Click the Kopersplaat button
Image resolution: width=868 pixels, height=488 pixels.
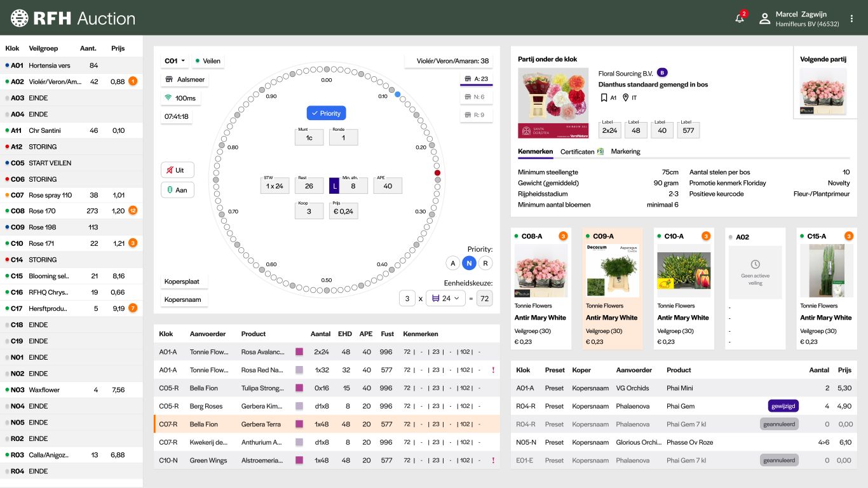(x=184, y=281)
